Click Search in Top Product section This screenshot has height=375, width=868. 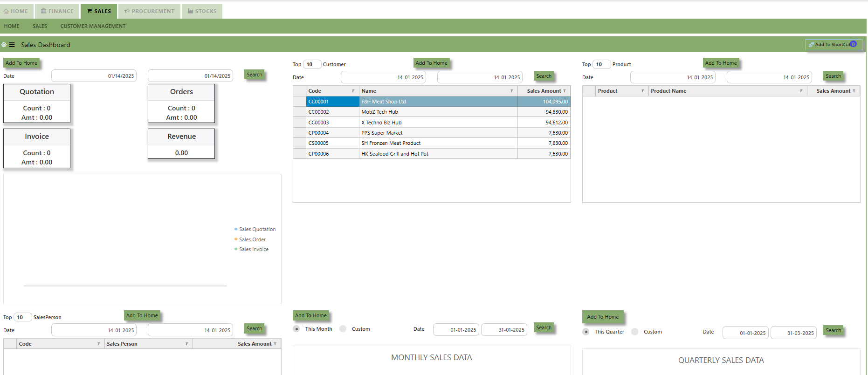pyautogui.click(x=834, y=76)
